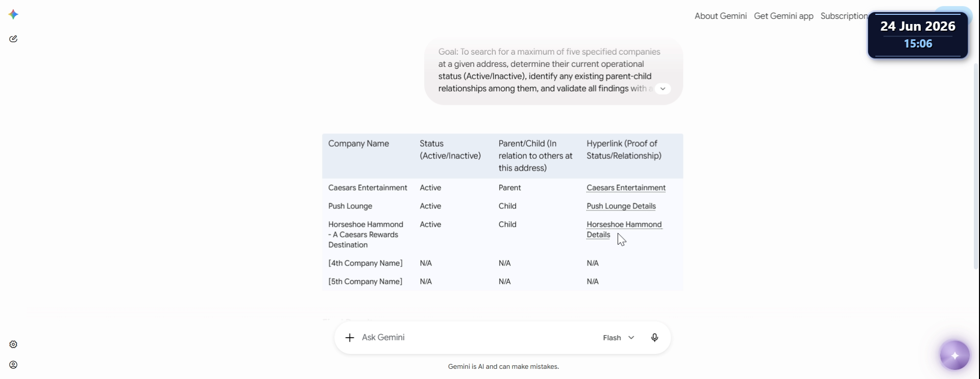Open the Push Lounge Details link
This screenshot has width=980, height=379.
pyautogui.click(x=621, y=206)
